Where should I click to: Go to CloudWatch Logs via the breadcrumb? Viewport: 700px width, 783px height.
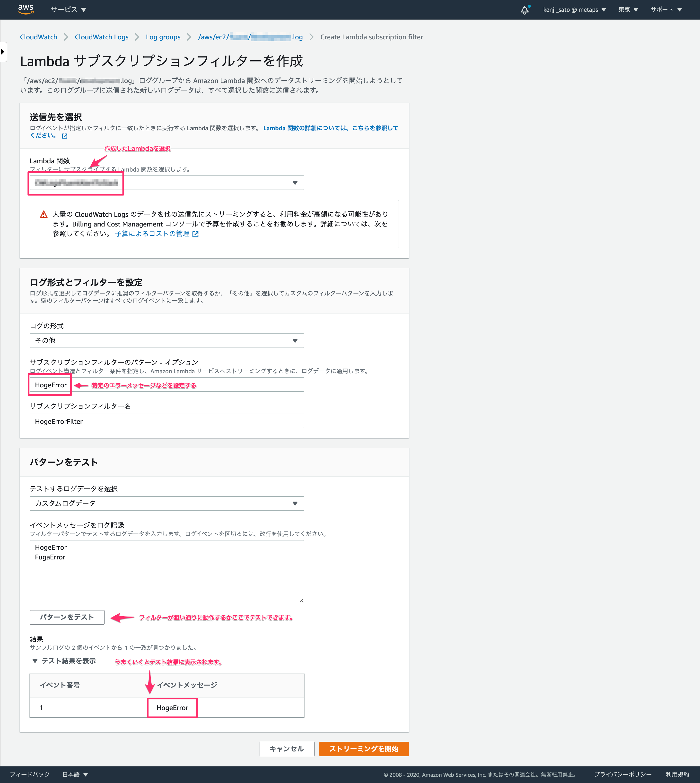(x=101, y=37)
